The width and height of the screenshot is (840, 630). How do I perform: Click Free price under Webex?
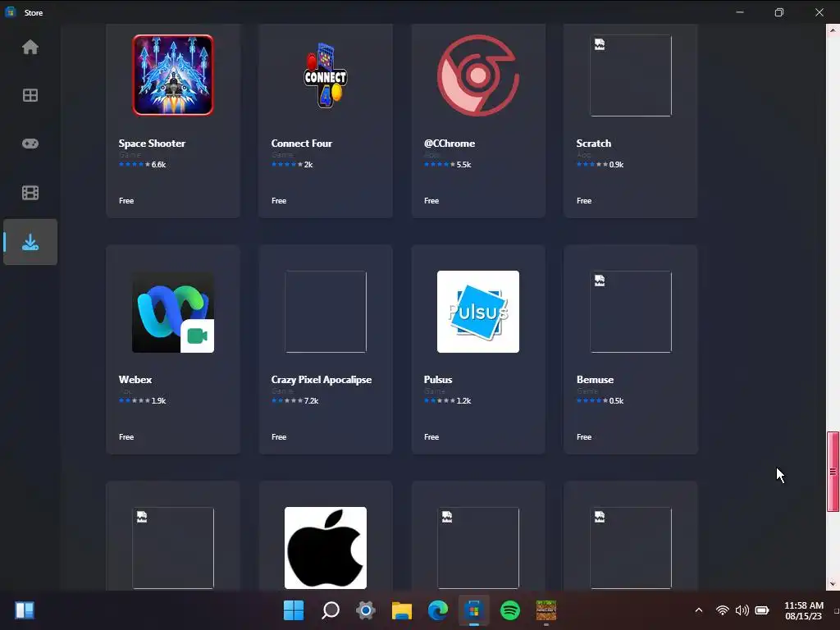click(x=126, y=437)
